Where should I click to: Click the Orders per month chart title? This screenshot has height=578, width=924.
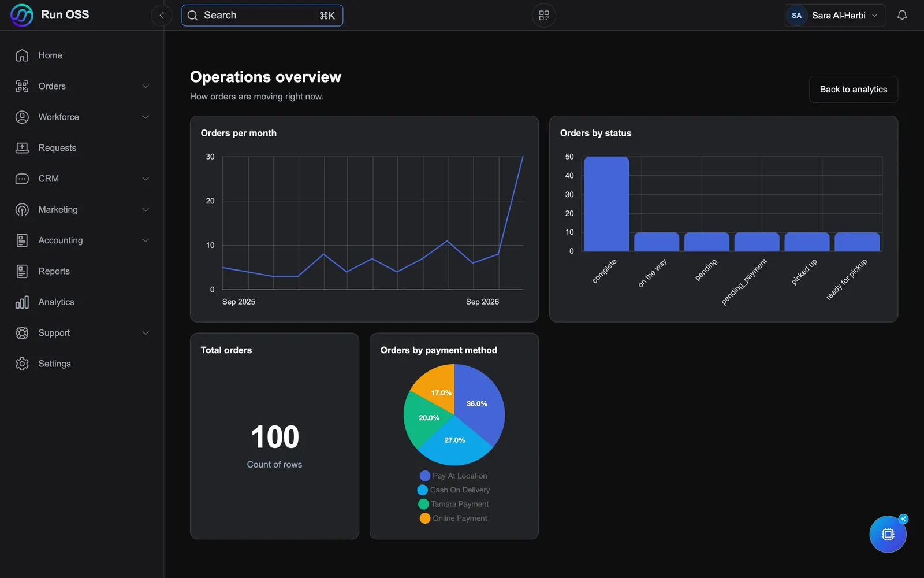239,133
